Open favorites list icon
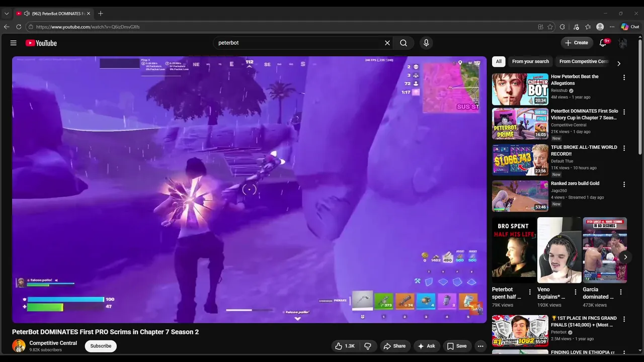Image resolution: width=644 pixels, height=362 pixels. (x=588, y=27)
